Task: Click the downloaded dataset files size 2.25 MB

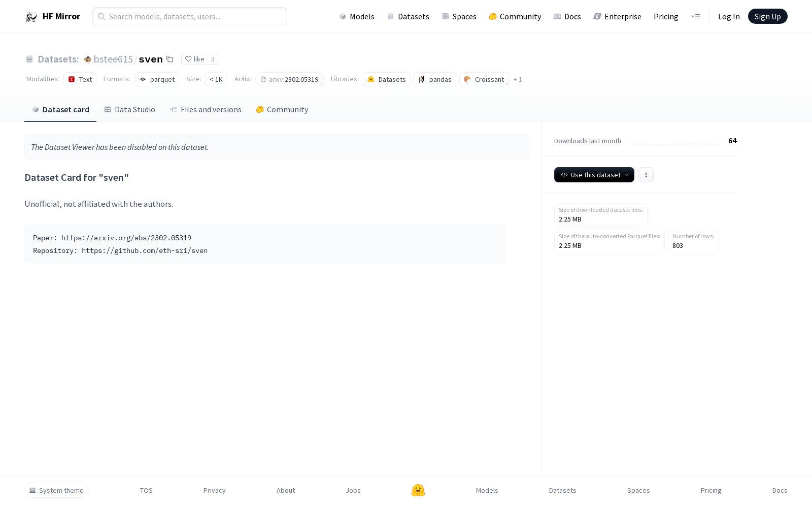Action: 570,219
